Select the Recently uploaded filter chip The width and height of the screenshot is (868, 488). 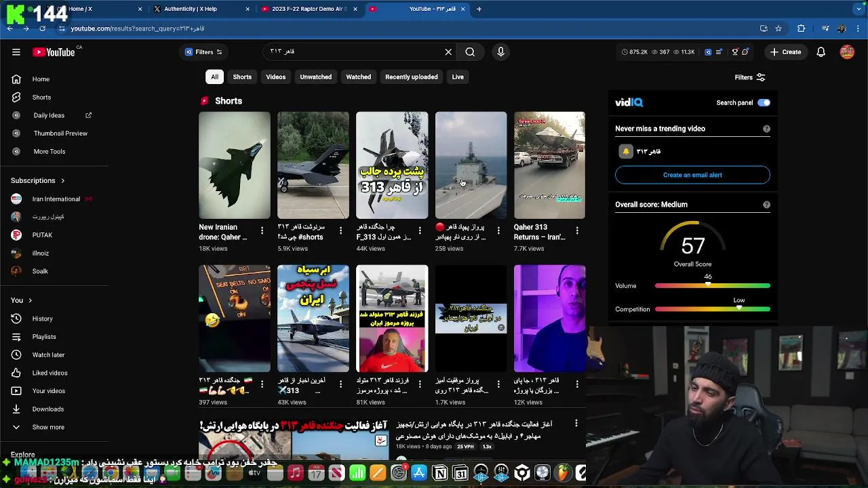tap(412, 77)
